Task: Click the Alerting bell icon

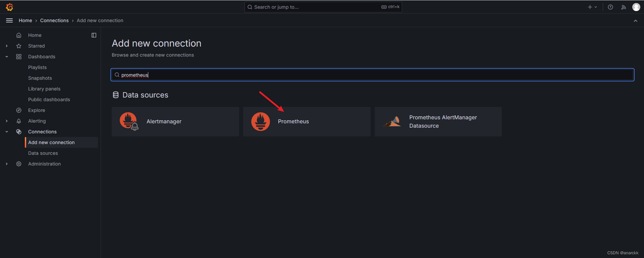Action: point(19,121)
